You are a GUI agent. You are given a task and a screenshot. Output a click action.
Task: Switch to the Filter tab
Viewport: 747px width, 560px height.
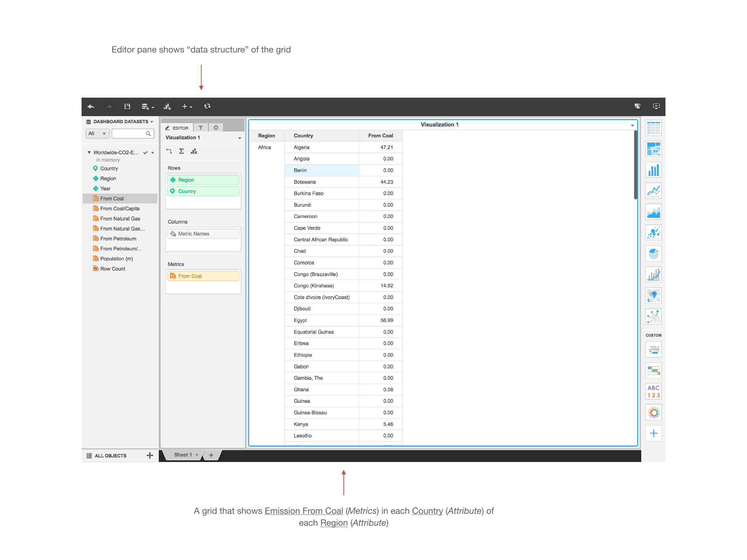201,128
